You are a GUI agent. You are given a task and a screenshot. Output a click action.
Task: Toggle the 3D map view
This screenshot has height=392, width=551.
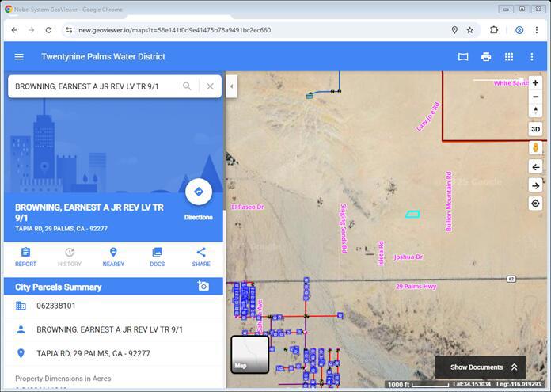536,129
